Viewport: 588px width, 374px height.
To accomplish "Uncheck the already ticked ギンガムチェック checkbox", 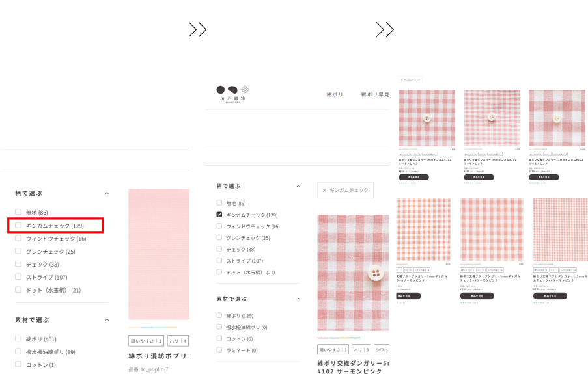I will [219, 215].
